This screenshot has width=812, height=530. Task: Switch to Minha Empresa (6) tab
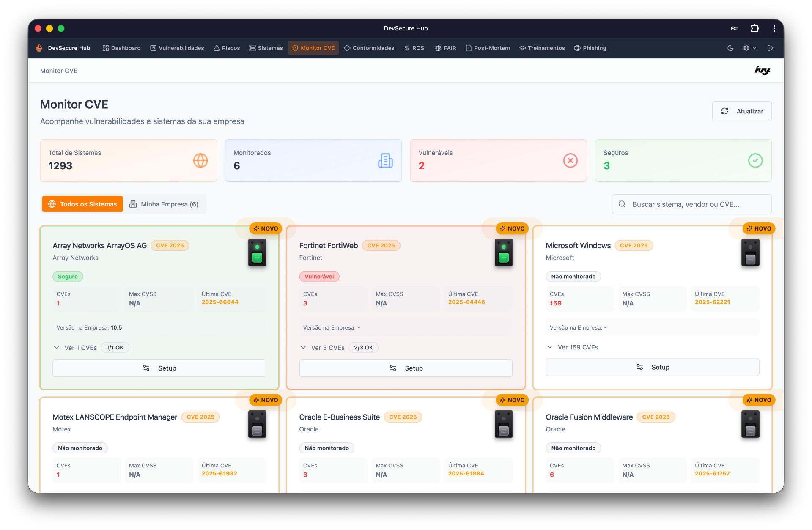tap(164, 204)
